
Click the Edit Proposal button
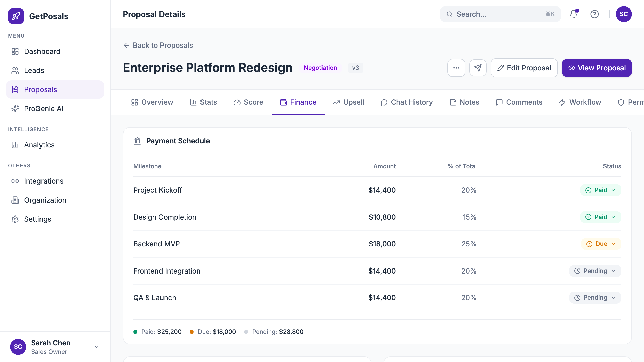tap(524, 68)
